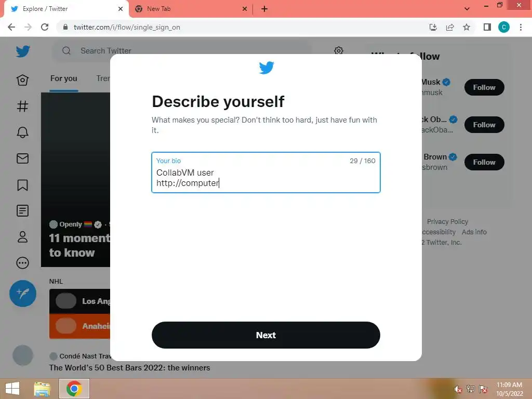Screen dimensions: 532x399
Task: Open Messages envelope icon
Action: click(x=22, y=158)
